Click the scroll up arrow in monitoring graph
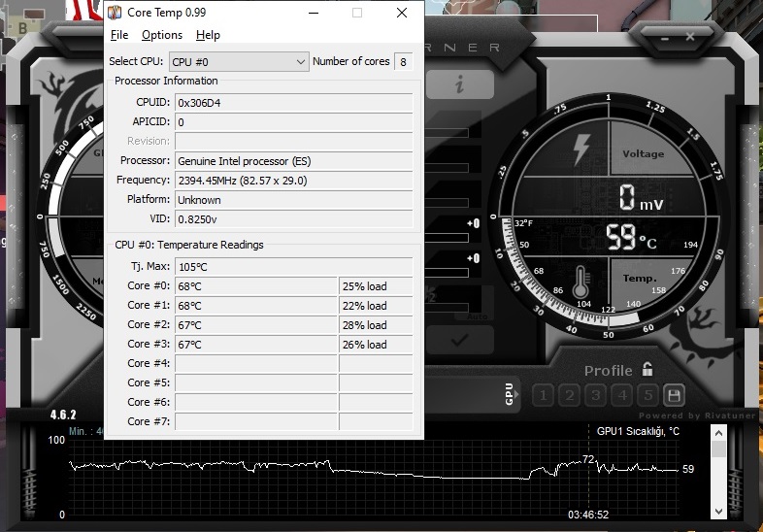Viewport: 763px width, 532px height. click(x=718, y=433)
